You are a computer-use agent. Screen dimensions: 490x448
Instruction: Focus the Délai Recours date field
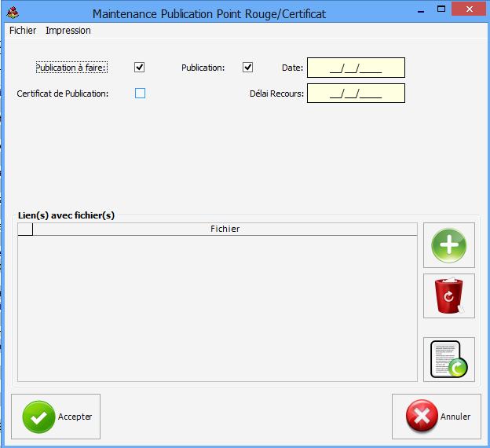356,94
